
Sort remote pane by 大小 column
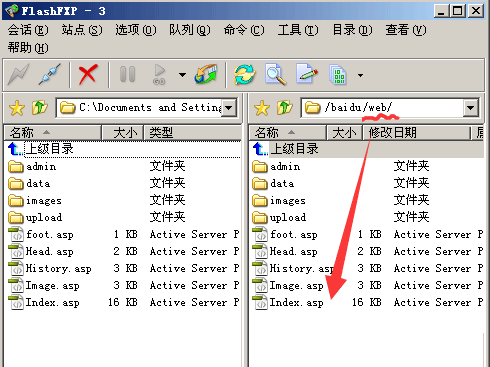pyautogui.click(x=344, y=133)
